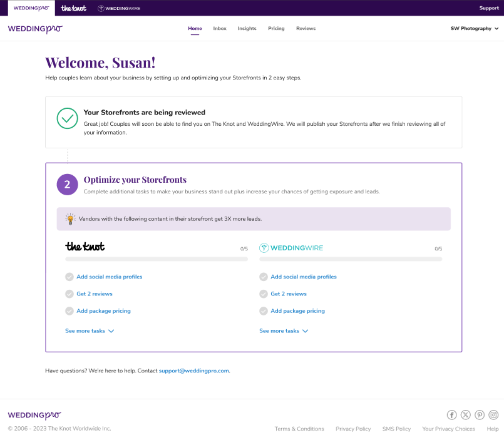Click the WeddingPro logo in footer
This screenshot has height=445, width=504.
click(34, 415)
